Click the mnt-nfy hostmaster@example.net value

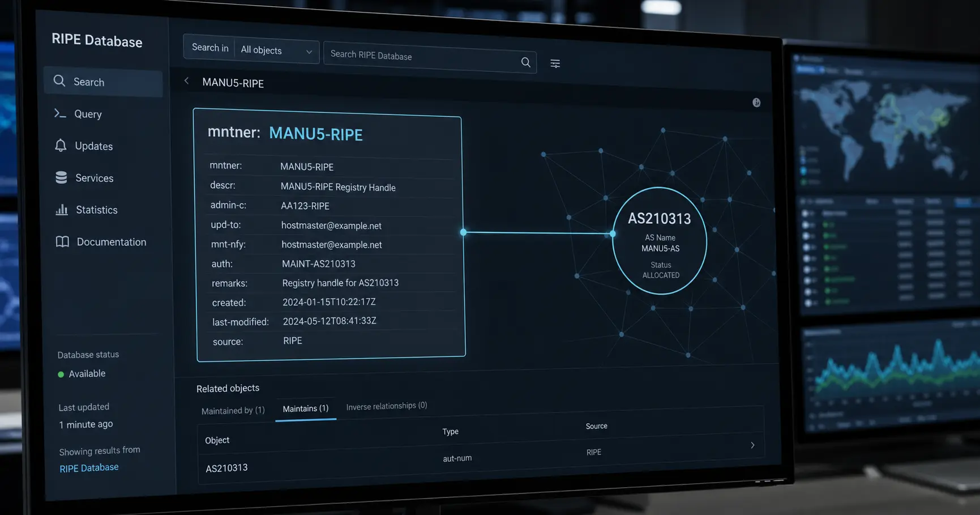[x=332, y=245]
